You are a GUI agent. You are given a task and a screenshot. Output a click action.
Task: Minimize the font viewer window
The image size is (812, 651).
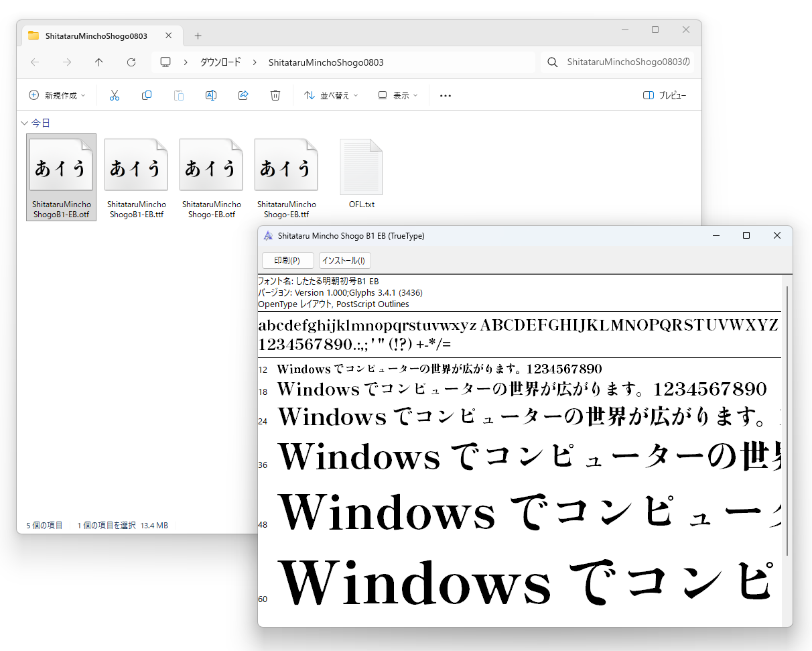coord(716,235)
